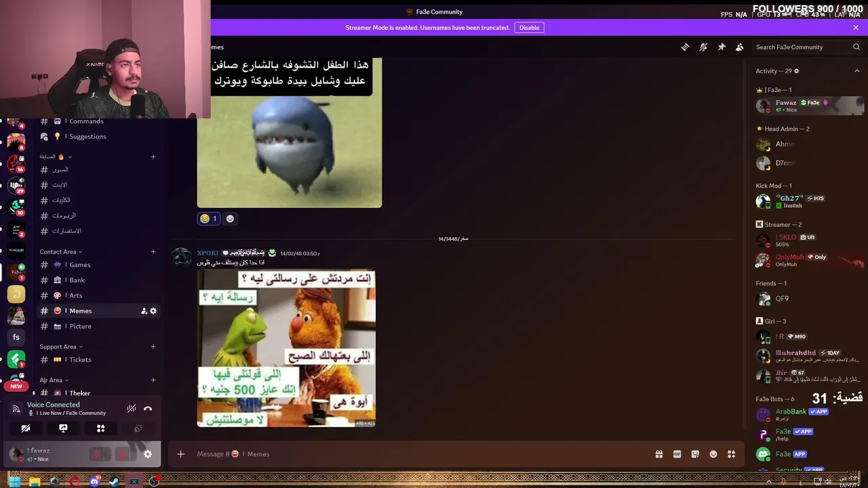Open Activity section settings gear
This screenshot has height=488, width=868.
(x=797, y=71)
